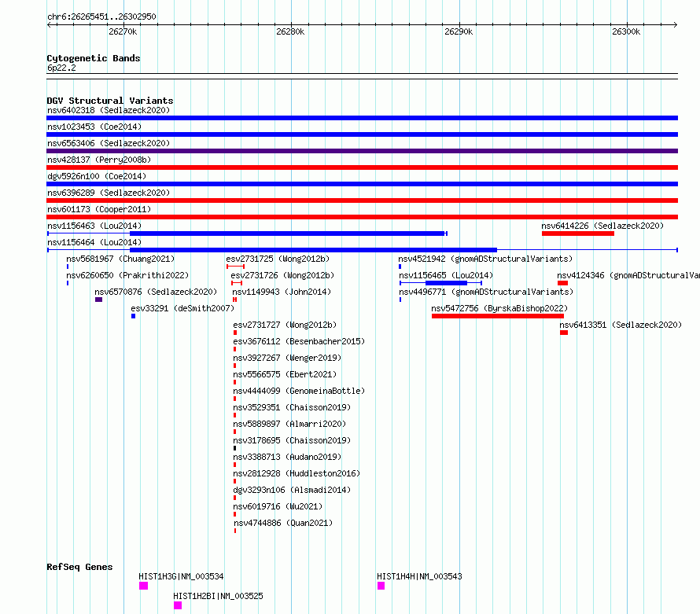This screenshot has height=614, width=700.
Task: Click the magenta HIST1H4H gene box
Action: tap(381, 586)
